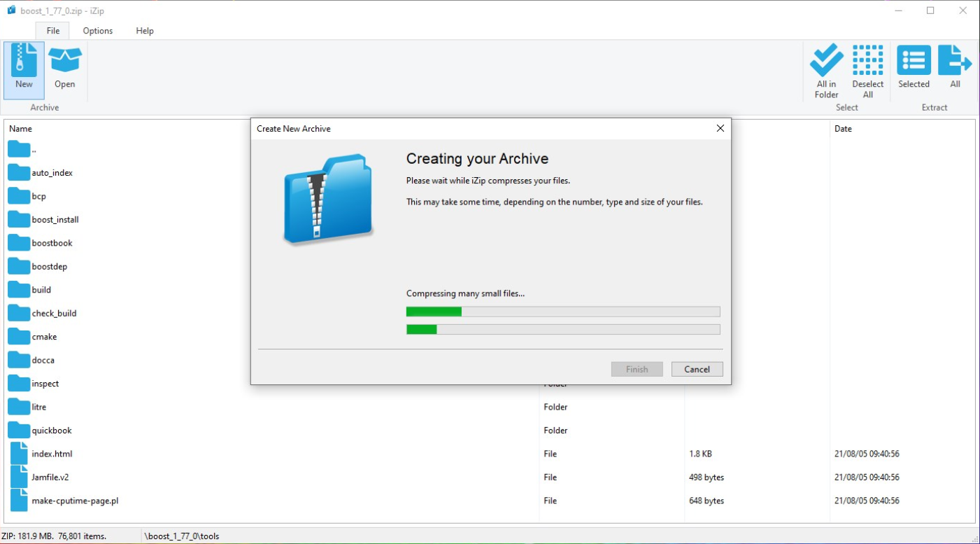Screen dimensions: 980x544
Task: Click the date of make-cputime-page.pl
Action: tap(867, 501)
